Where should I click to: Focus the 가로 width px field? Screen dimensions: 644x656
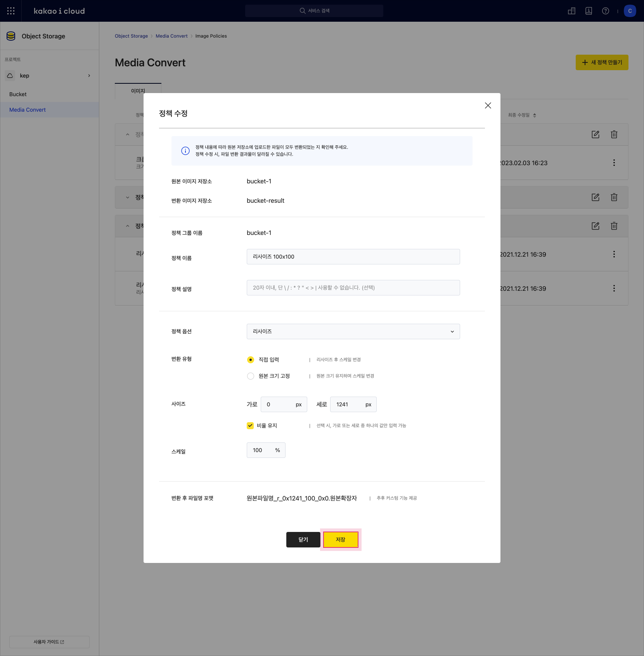(x=284, y=404)
